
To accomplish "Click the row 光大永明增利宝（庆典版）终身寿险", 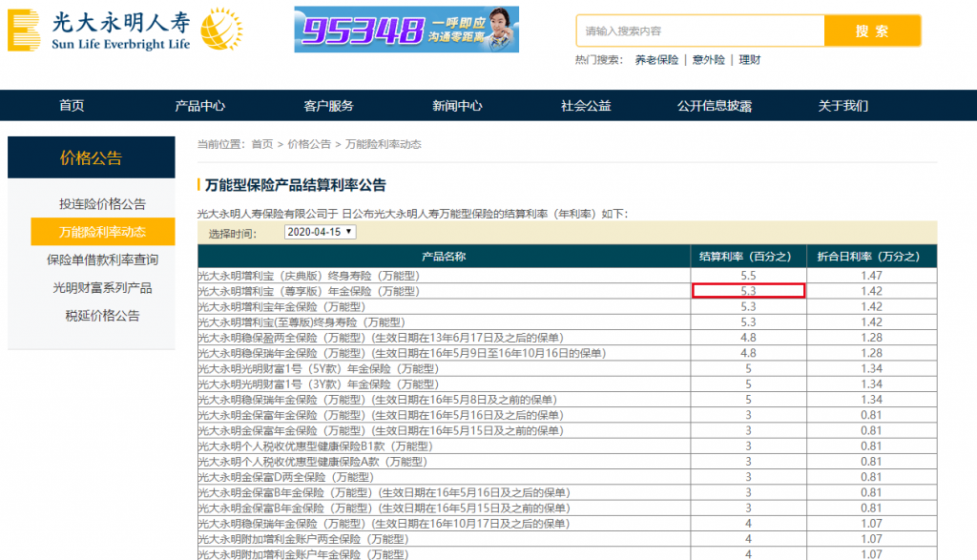I will point(567,276).
